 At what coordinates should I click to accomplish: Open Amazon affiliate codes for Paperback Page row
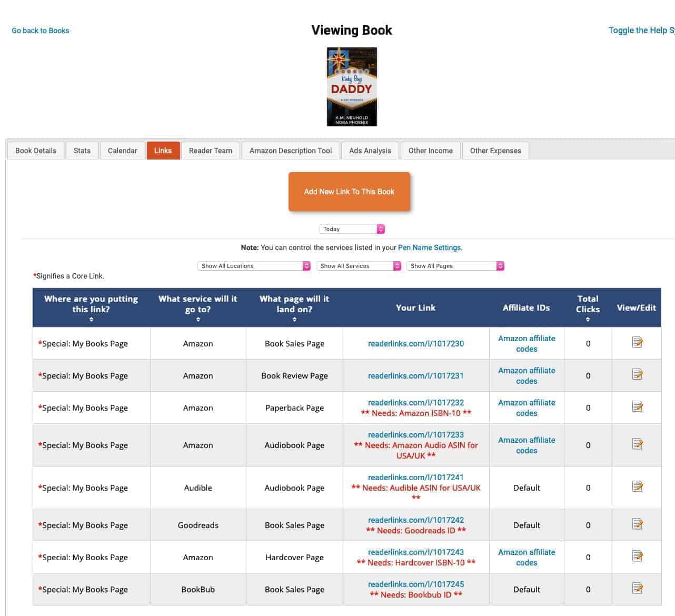click(x=527, y=408)
